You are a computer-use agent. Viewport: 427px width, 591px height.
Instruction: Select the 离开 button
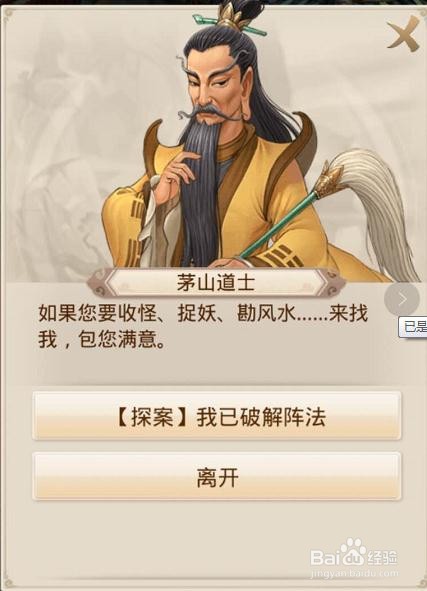pos(217,477)
